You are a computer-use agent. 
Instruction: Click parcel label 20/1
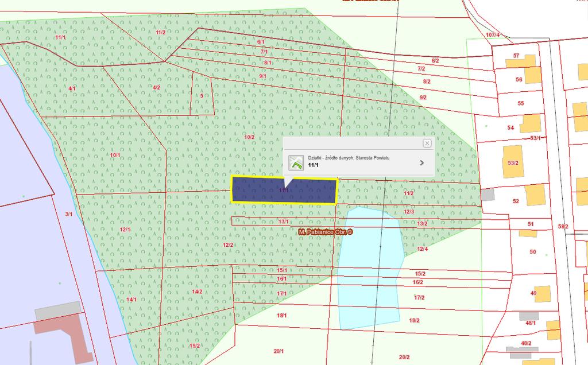[x=278, y=351]
